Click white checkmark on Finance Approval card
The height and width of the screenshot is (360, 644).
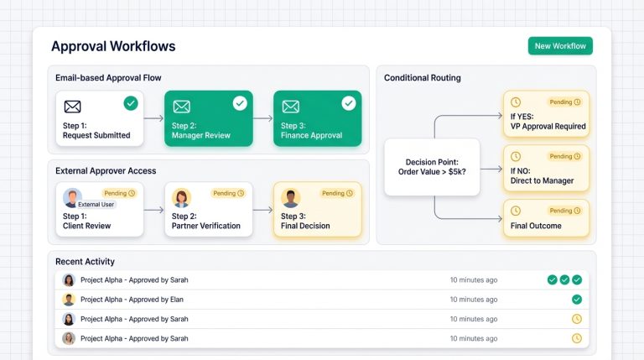click(349, 103)
